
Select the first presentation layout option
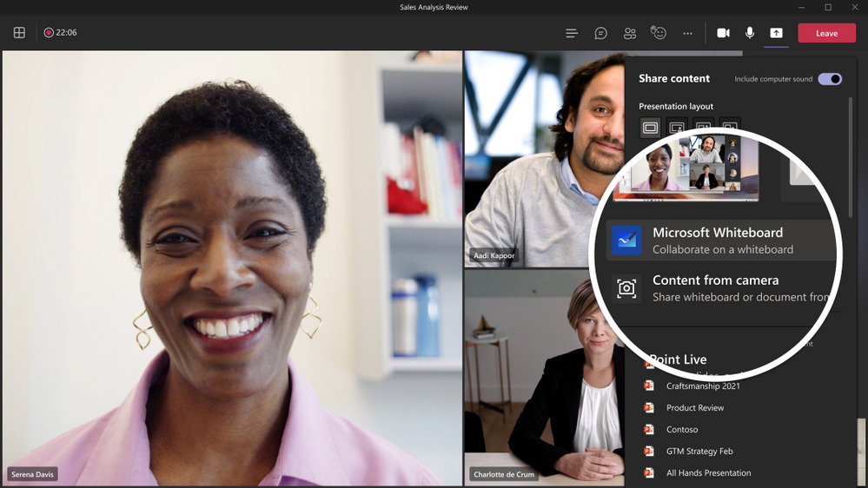point(650,128)
